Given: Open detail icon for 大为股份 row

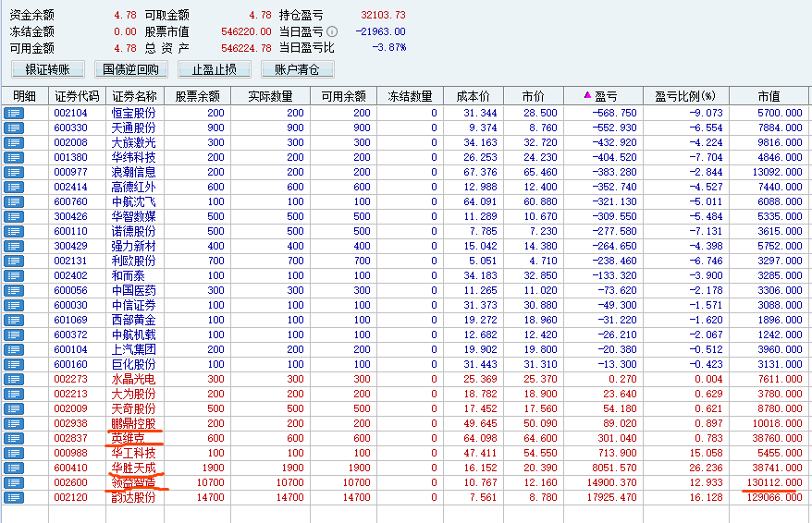Looking at the screenshot, I should point(14,395).
